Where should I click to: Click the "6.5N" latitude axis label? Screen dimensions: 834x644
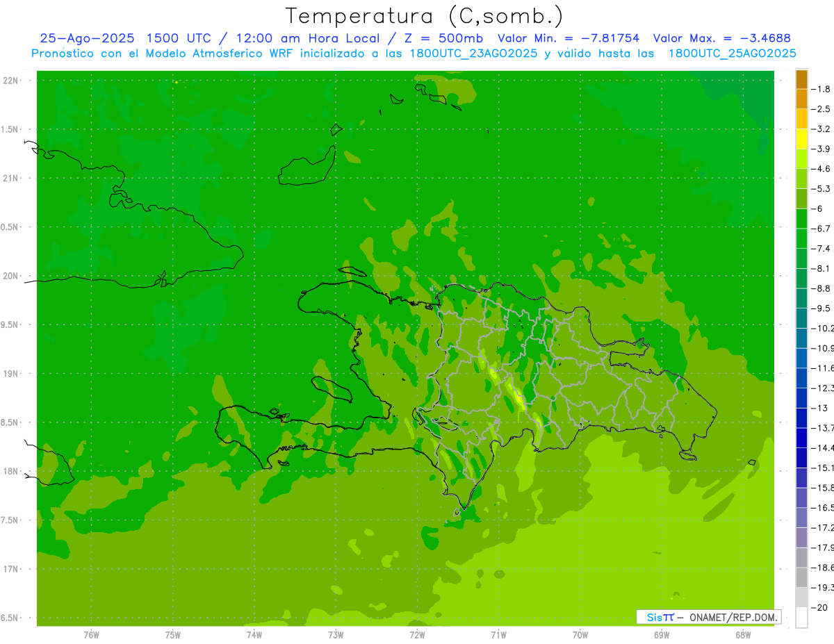(10, 618)
